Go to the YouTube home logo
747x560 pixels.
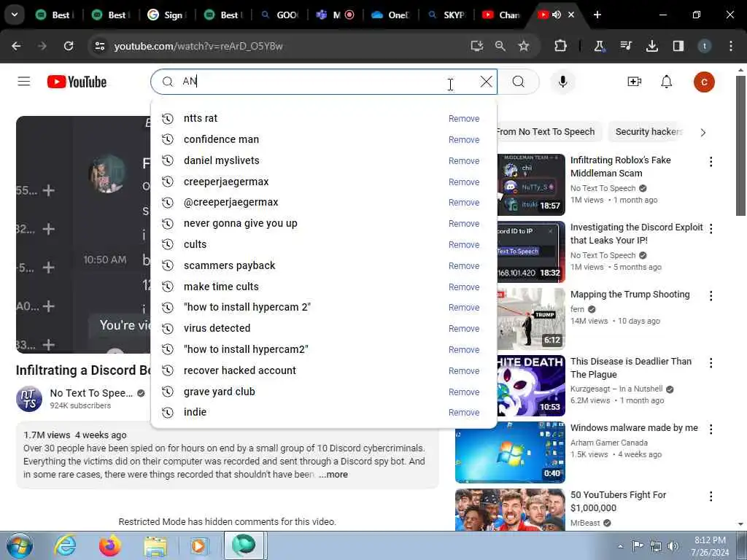click(x=77, y=82)
